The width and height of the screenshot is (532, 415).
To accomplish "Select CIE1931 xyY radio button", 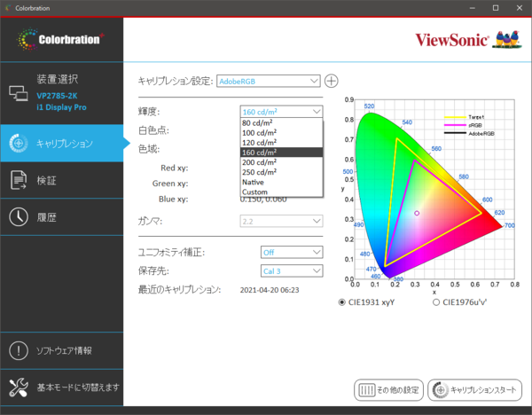I will [x=342, y=302].
